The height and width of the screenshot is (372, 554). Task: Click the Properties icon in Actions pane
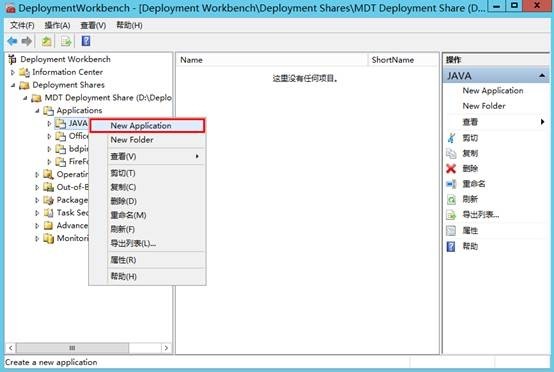click(451, 231)
